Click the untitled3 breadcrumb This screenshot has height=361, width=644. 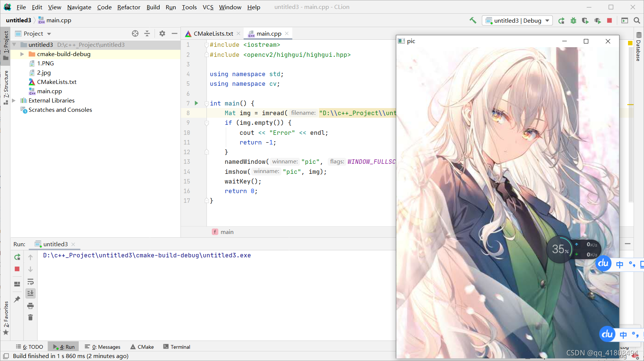click(x=19, y=20)
